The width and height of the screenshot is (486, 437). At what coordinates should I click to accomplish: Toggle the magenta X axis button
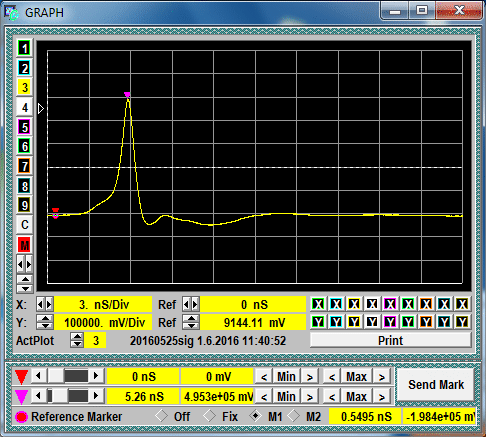click(390, 304)
